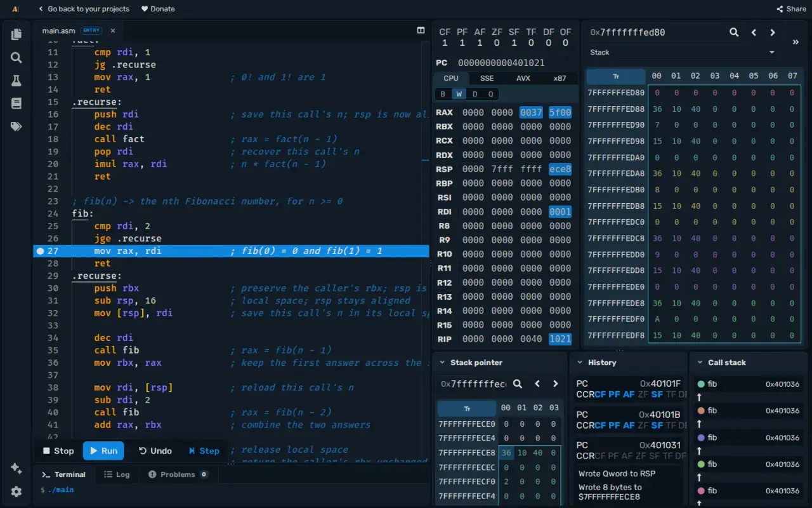Switch to the AVX registers tab

(x=523, y=78)
